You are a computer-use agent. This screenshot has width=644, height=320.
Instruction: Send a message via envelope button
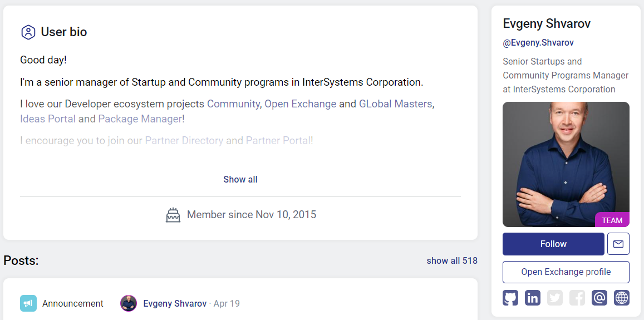point(618,244)
